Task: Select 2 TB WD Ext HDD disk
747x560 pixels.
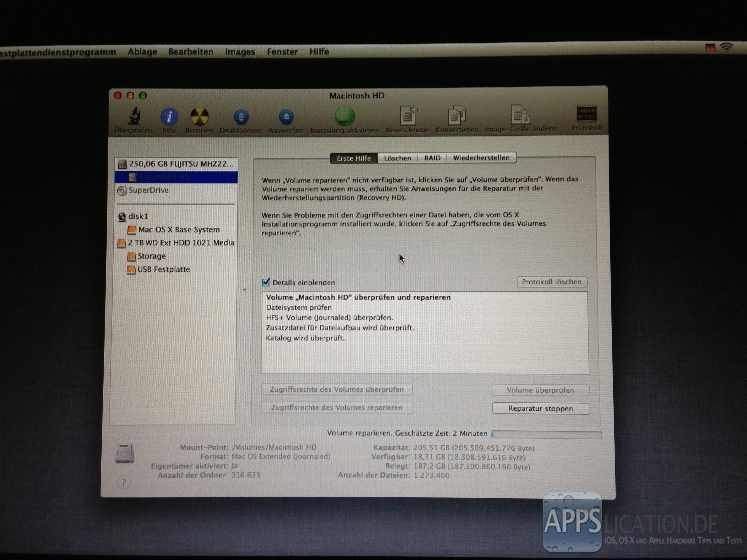Action: 176,243
